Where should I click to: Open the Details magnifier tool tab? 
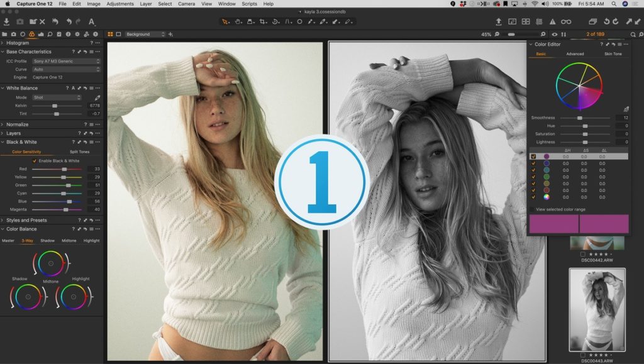click(x=50, y=35)
